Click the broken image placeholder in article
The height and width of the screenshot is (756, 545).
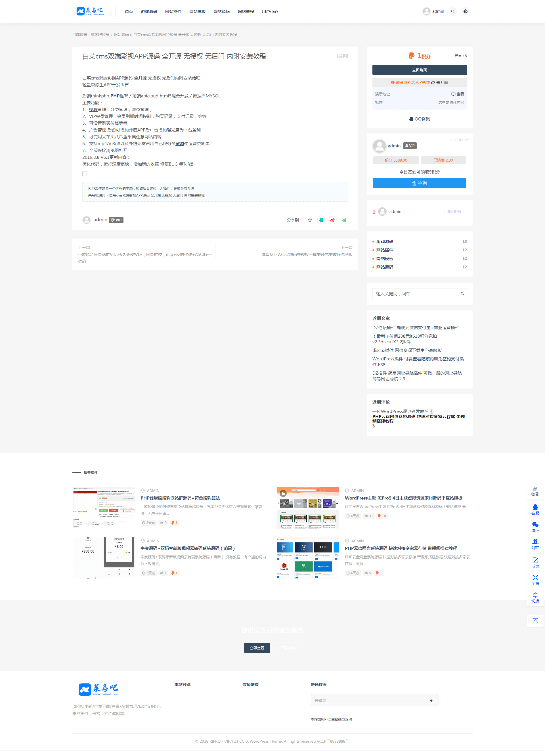[x=85, y=174]
